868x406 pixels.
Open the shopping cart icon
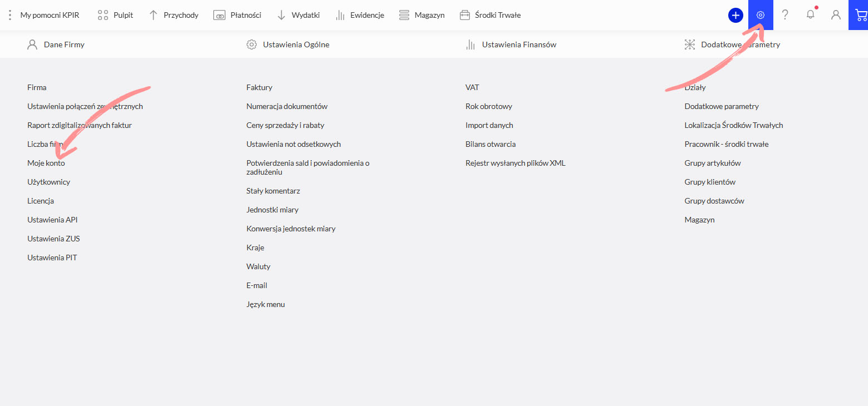click(861, 15)
